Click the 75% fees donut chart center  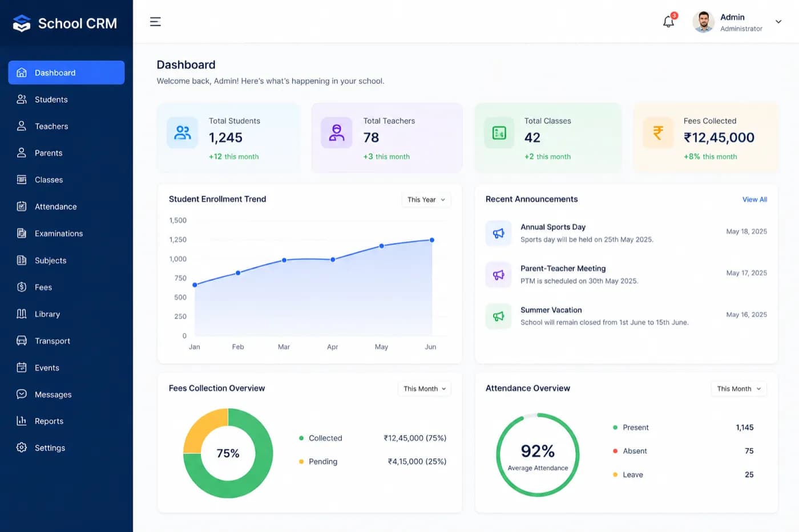[228, 453]
